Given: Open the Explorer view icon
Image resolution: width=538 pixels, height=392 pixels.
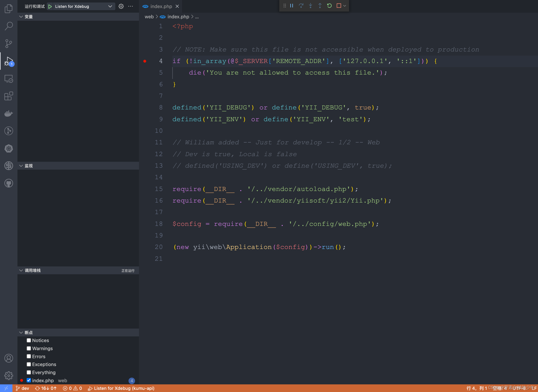Looking at the screenshot, I should click(9, 9).
